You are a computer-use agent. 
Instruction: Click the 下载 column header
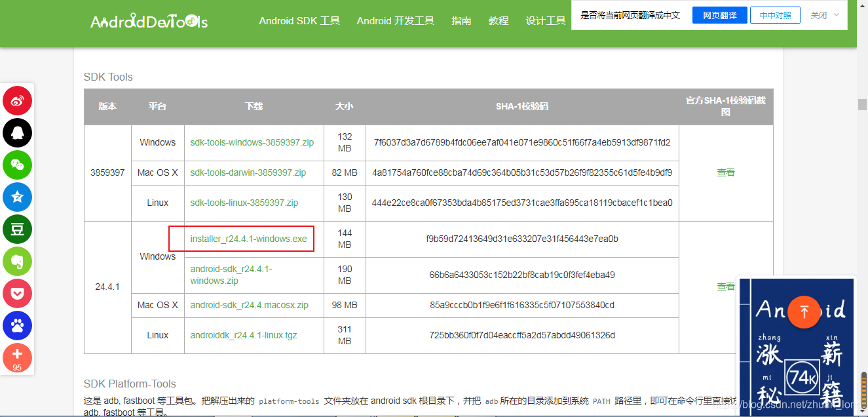click(254, 106)
